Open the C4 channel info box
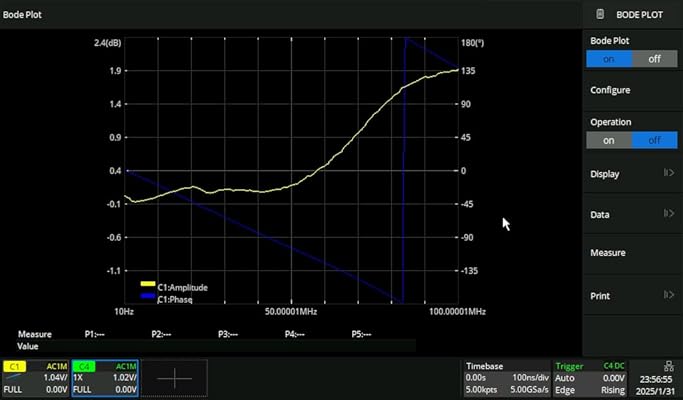Screen dimensions: 683x400 coord(105,379)
